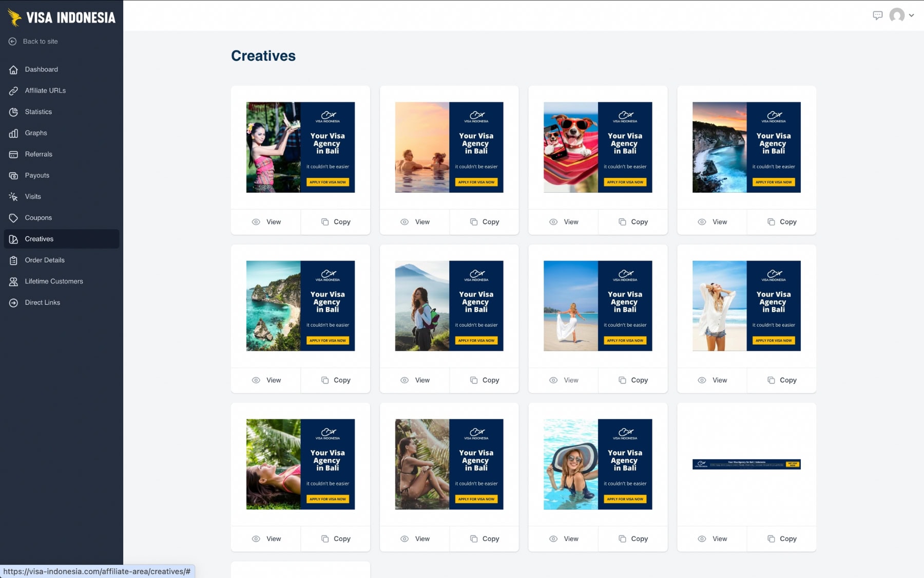This screenshot has width=924, height=578.
Task: Switch to the Order Details section
Action: (x=45, y=260)
